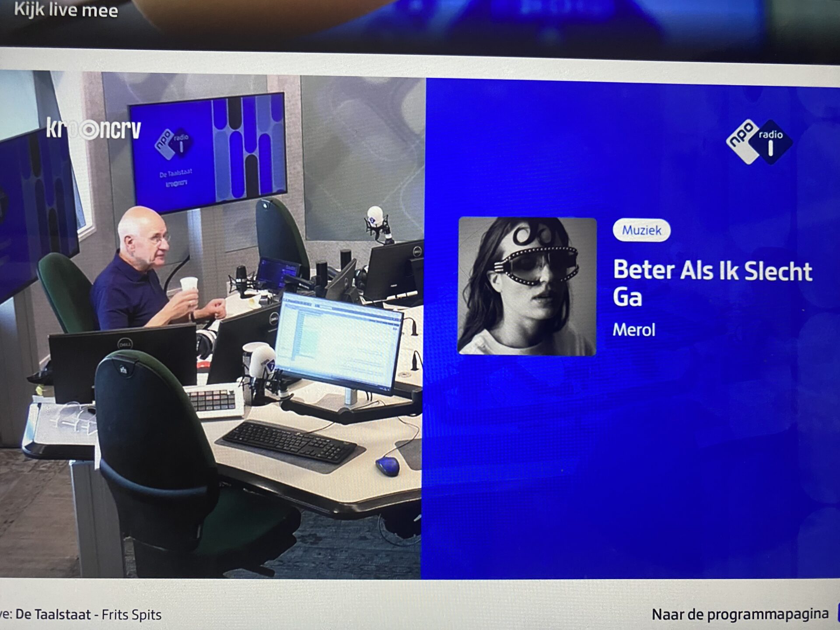The image size is (840, 630).
Task: Click the artist name Merol
Action: pyautogui.click(x=633, y=330)
